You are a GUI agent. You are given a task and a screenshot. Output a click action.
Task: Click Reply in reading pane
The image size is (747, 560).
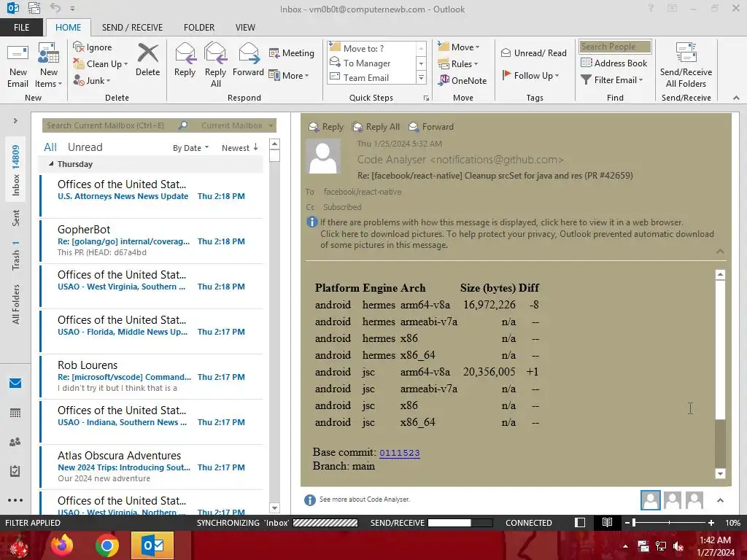326,127
